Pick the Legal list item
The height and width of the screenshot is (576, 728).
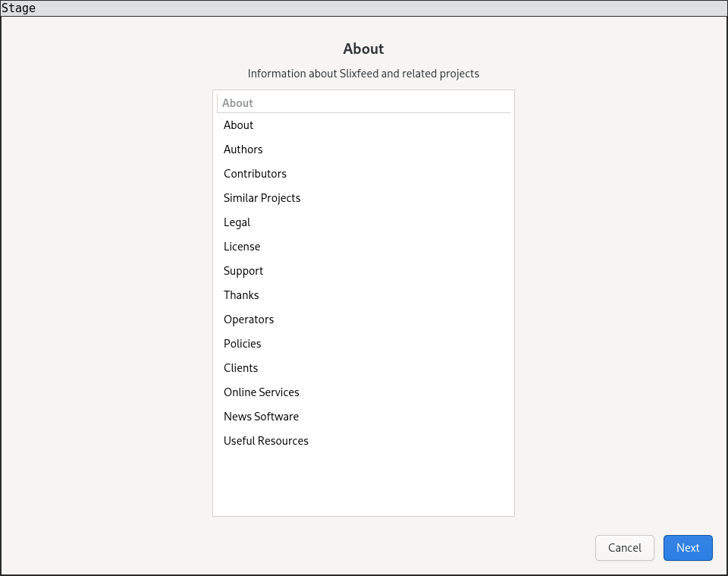237,222
